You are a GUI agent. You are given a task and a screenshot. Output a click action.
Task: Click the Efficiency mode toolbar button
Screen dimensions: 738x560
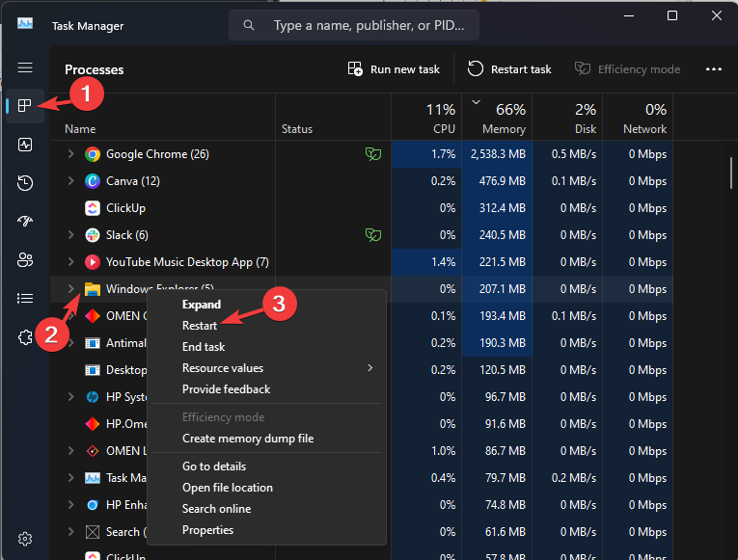tap(627, 69)
